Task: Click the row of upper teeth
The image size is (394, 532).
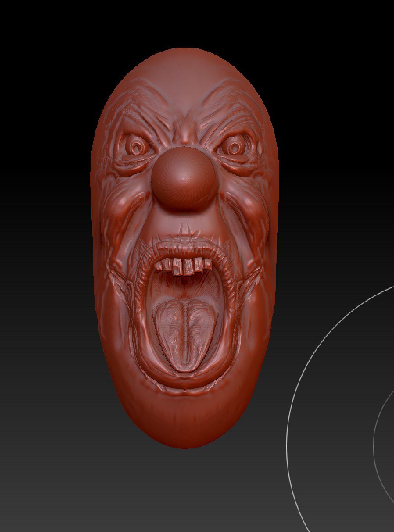Action: point(183,266)
